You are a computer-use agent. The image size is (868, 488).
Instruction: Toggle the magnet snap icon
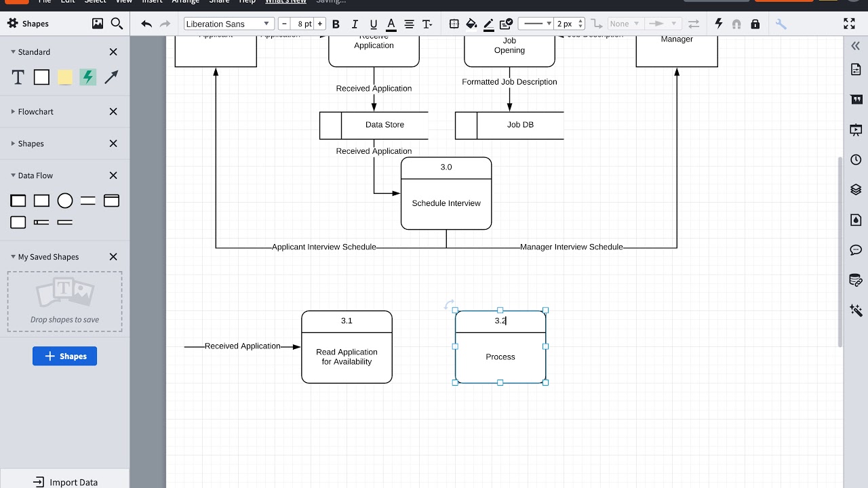tap(737, 24)
